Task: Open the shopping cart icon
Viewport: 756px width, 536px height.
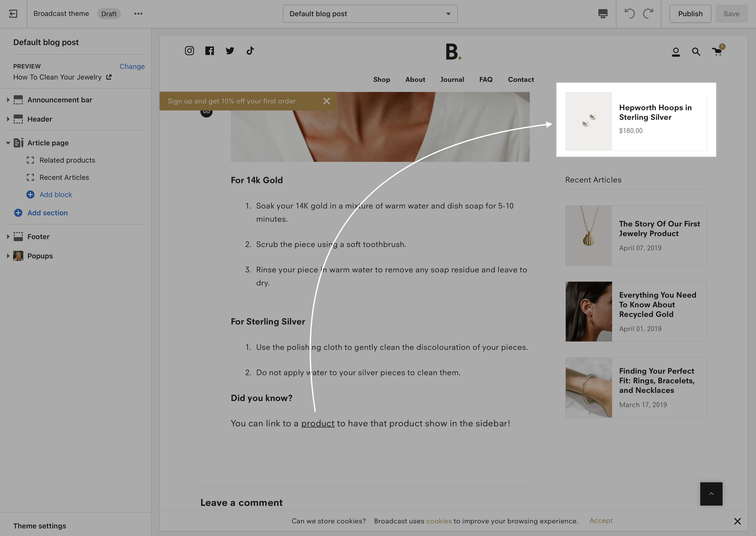Action: 717,52
